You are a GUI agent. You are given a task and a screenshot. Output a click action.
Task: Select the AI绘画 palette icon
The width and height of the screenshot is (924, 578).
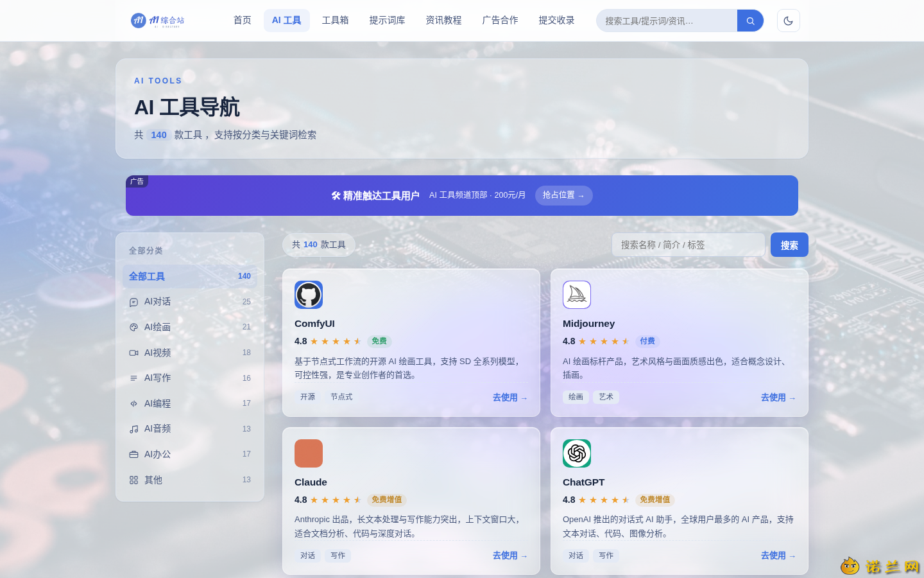point(133,327)
